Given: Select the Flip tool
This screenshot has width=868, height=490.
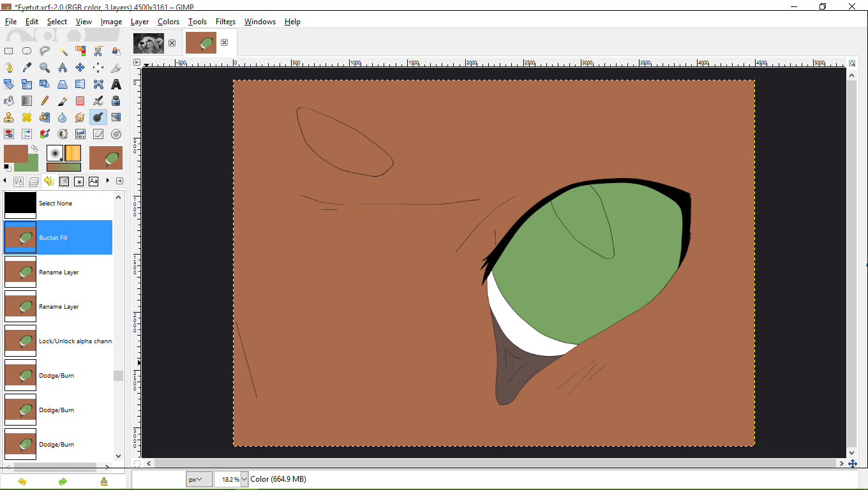Looking at the screenshot, I should [x=80, y=84].
